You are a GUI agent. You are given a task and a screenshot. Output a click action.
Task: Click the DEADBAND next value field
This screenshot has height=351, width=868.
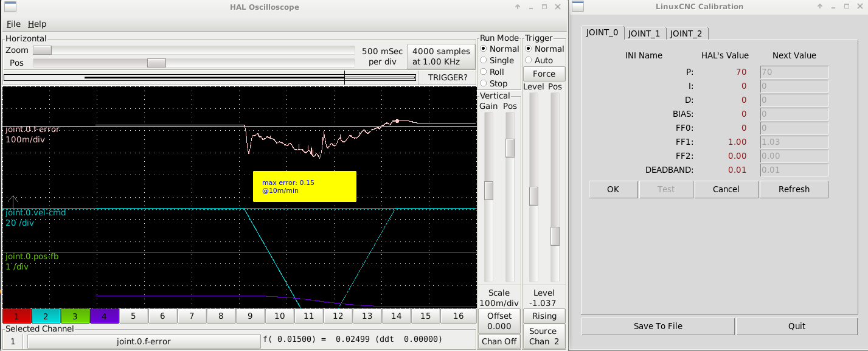tap(794, 170)
